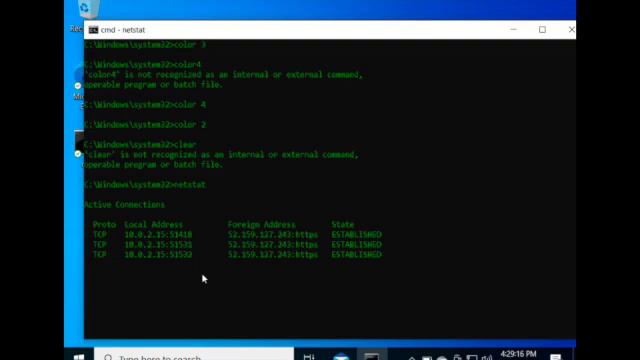The image size is (640, 360).
Task: Minimize the cmd - netstat window
Action: [x=513, y=29]
